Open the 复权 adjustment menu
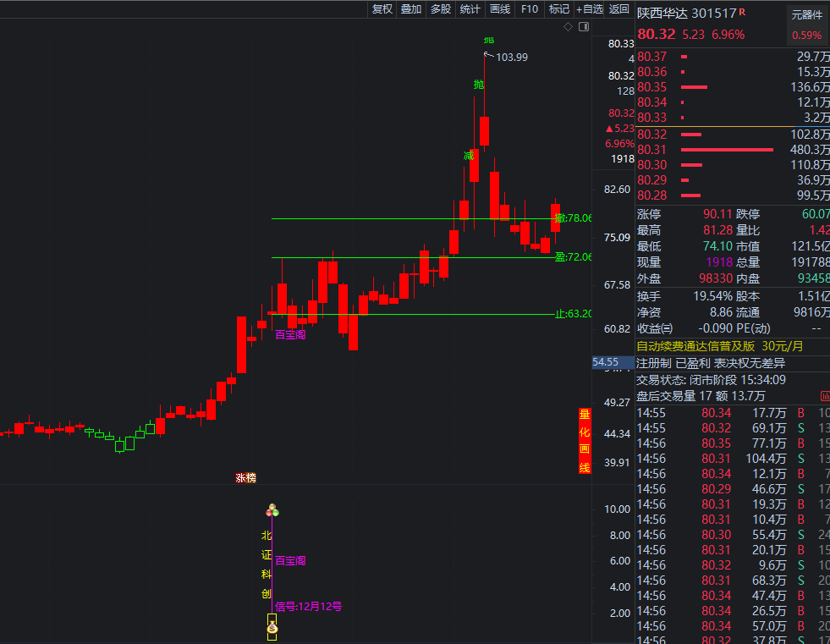 (382, 9)
